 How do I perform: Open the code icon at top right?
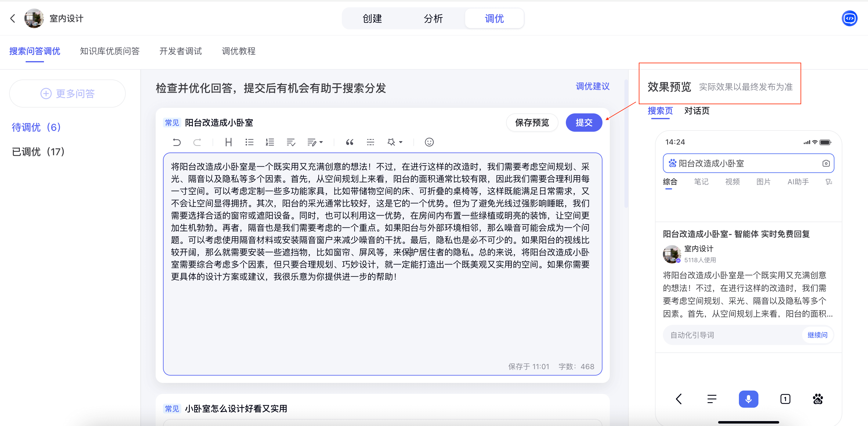click(849, 18)
